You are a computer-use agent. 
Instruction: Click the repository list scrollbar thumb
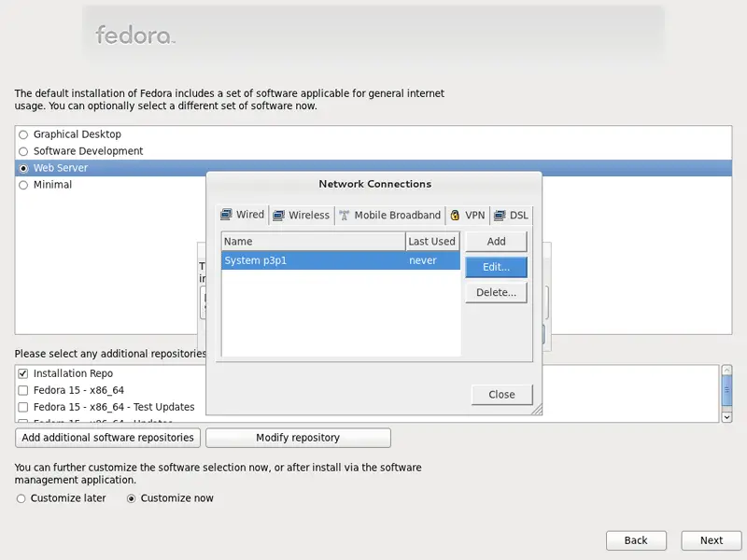coord(727,390)
